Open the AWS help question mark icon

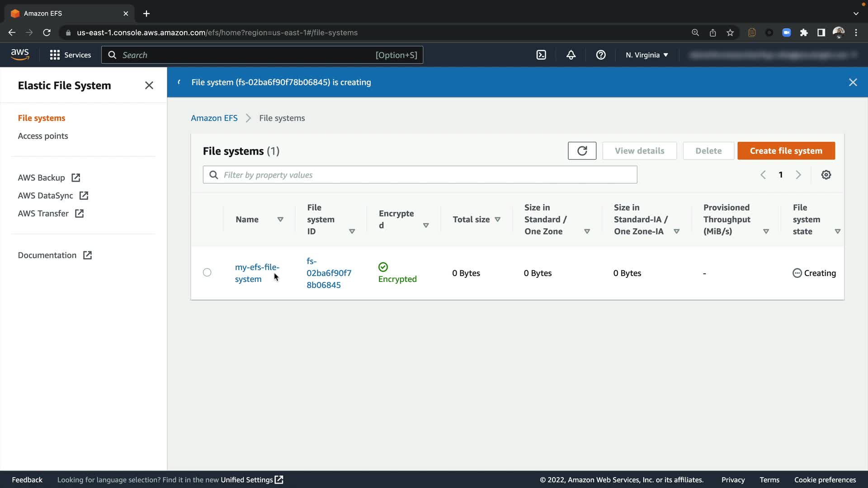coord(601,55)
